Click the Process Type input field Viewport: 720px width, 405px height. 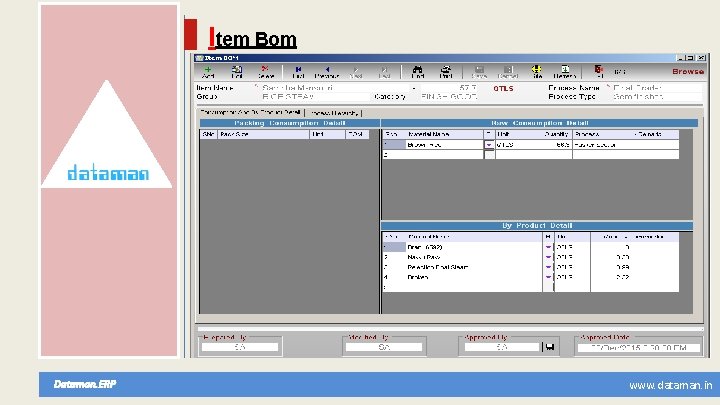coord(657,96)
